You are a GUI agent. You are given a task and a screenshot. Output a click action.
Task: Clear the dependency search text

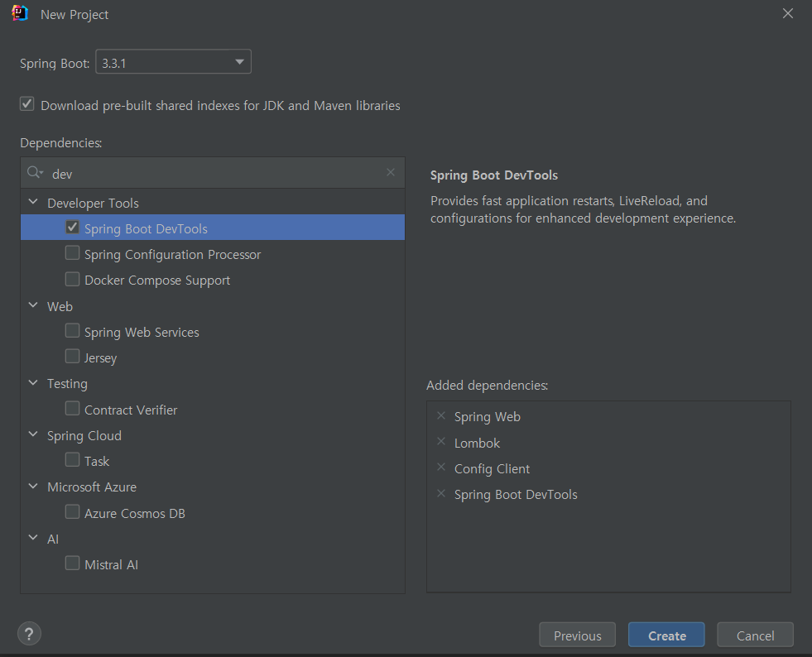coord(391,172)
